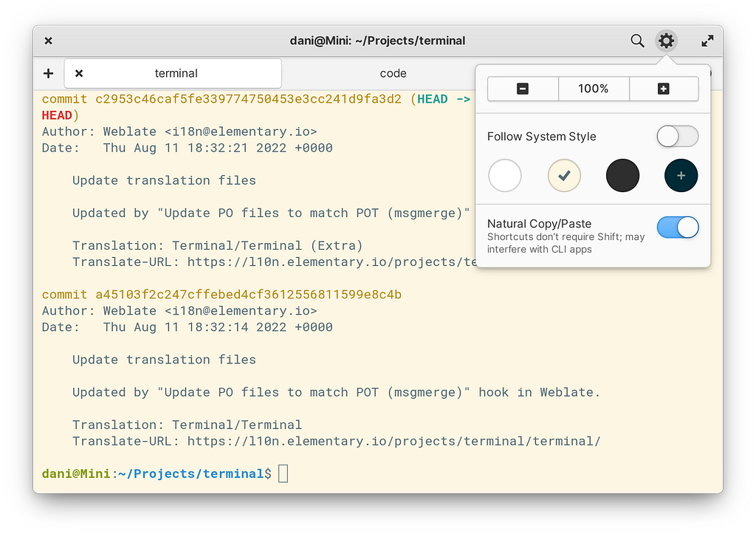The width and height of the screenshot is (756, 534).
Task: Select the white color scheme swatch
Action: pos(505,176)
